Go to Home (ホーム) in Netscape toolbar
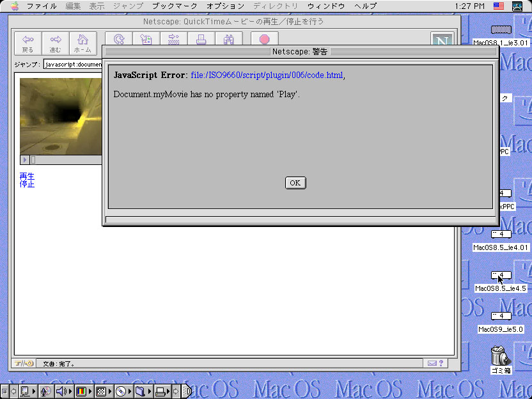This screenshot has width=532, height=399. (82, 43)
